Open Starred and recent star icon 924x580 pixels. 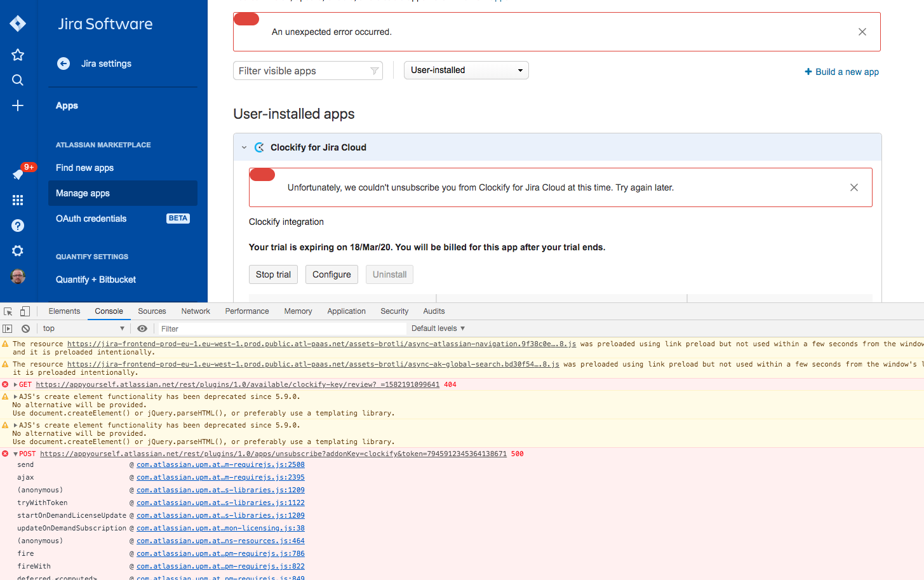point(18,55)
